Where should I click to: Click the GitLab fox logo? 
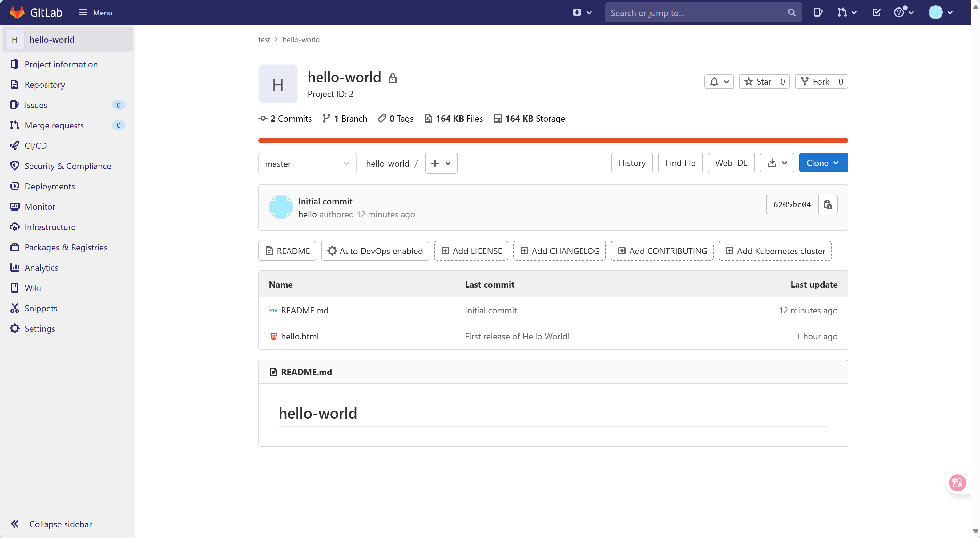tap(17, 12)
